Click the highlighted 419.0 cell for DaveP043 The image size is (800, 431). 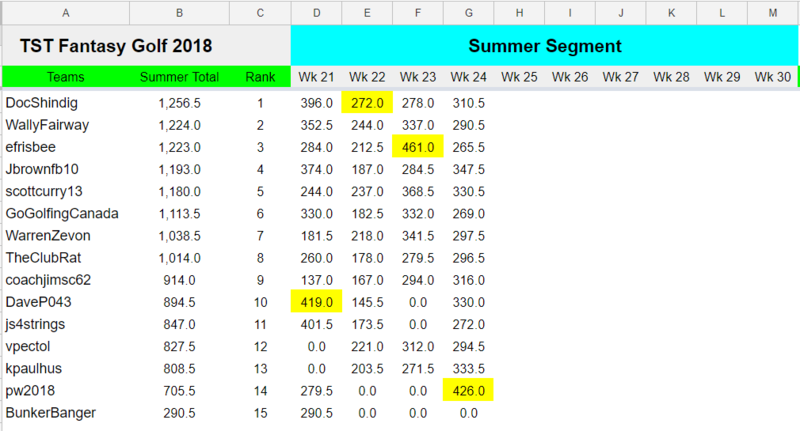point(316,301)
